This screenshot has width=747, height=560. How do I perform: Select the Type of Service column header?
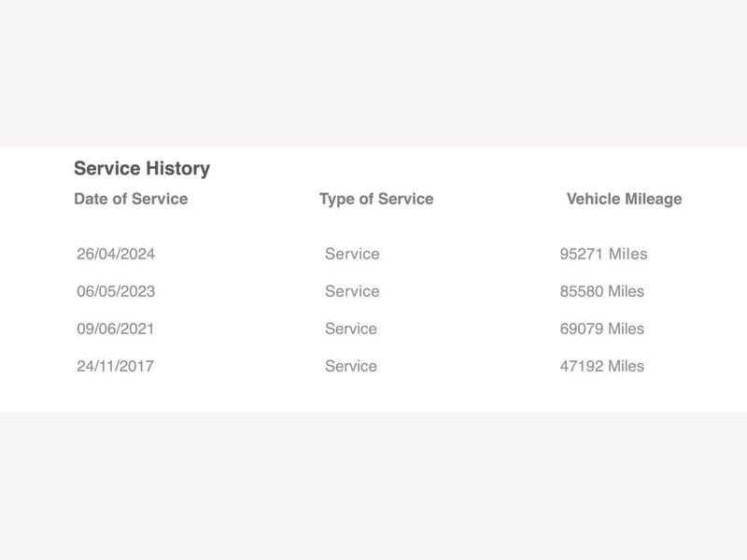click(376, 199)
